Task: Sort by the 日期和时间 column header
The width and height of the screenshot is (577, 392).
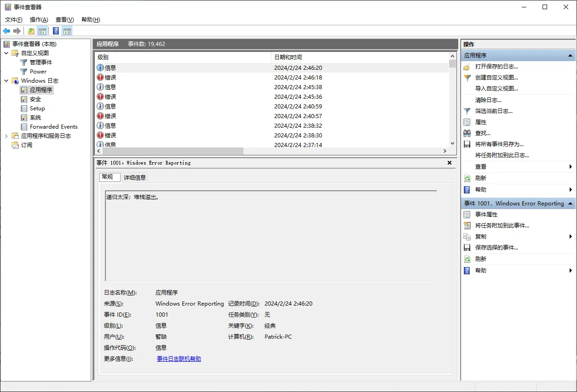Action: click(x=360, y=57)
